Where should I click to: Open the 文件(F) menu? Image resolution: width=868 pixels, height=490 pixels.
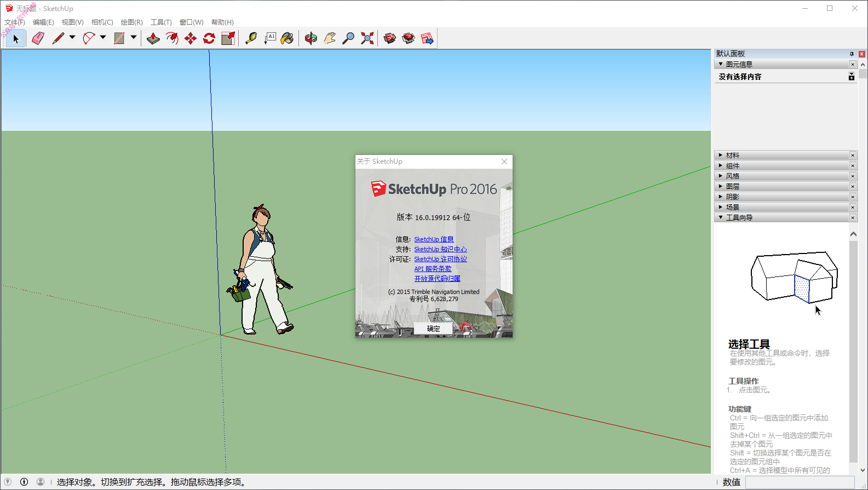15,22
